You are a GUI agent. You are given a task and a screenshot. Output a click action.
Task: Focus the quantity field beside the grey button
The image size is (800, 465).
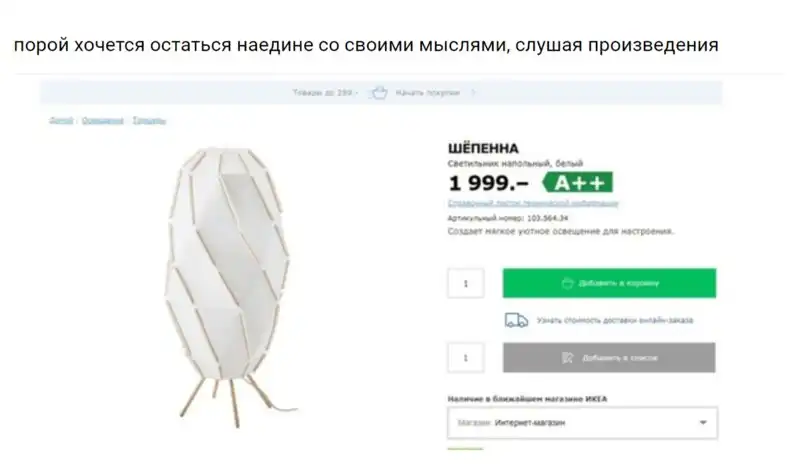[x=466, y=357]
